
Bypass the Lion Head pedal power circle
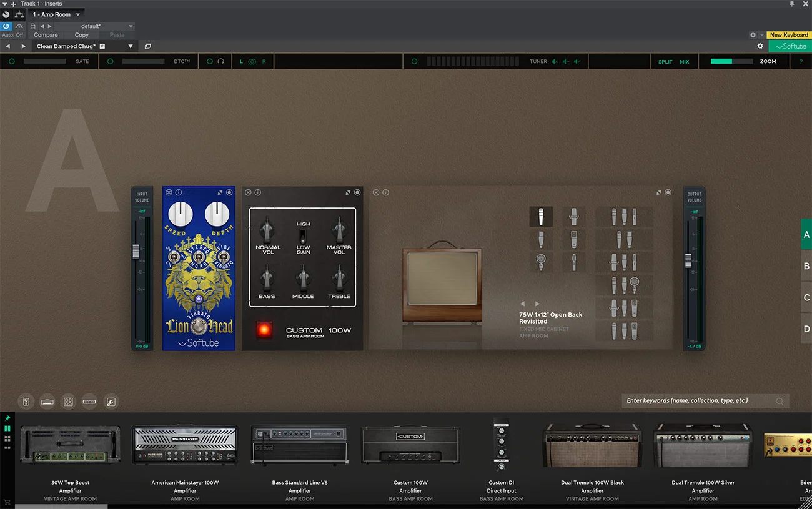pos(229,192)
